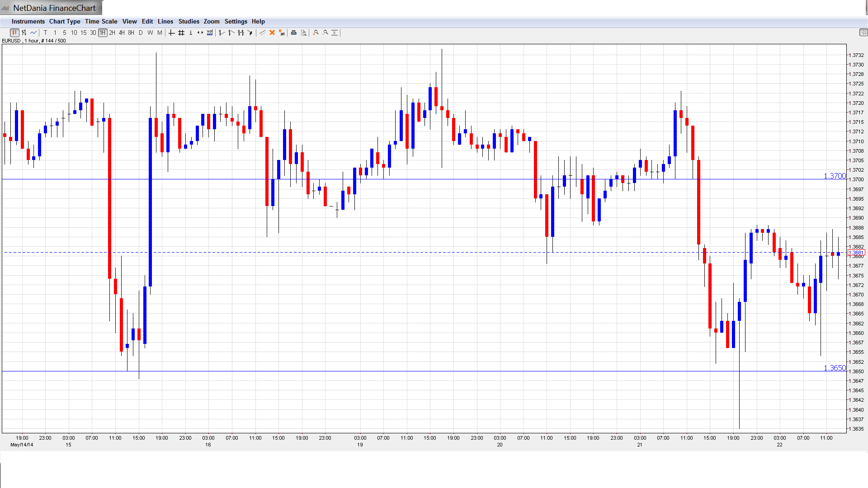Select candlestick chart type icon

tap(14, 33)
